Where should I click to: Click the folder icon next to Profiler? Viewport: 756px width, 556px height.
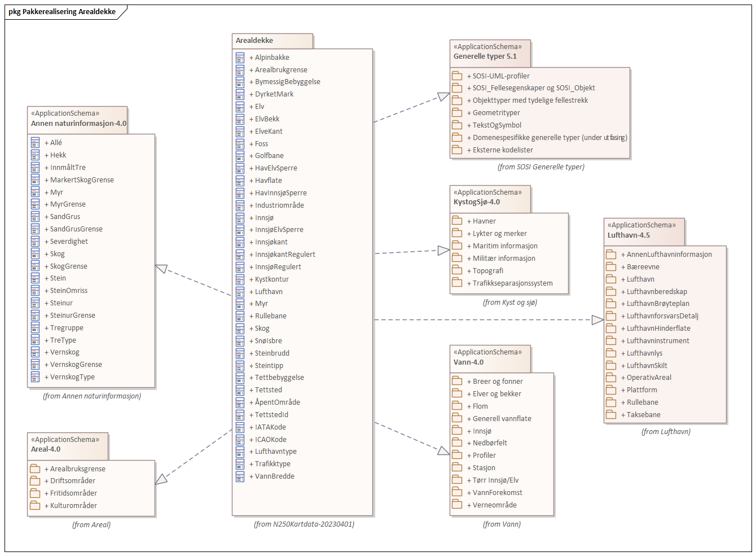click(457, 455)
